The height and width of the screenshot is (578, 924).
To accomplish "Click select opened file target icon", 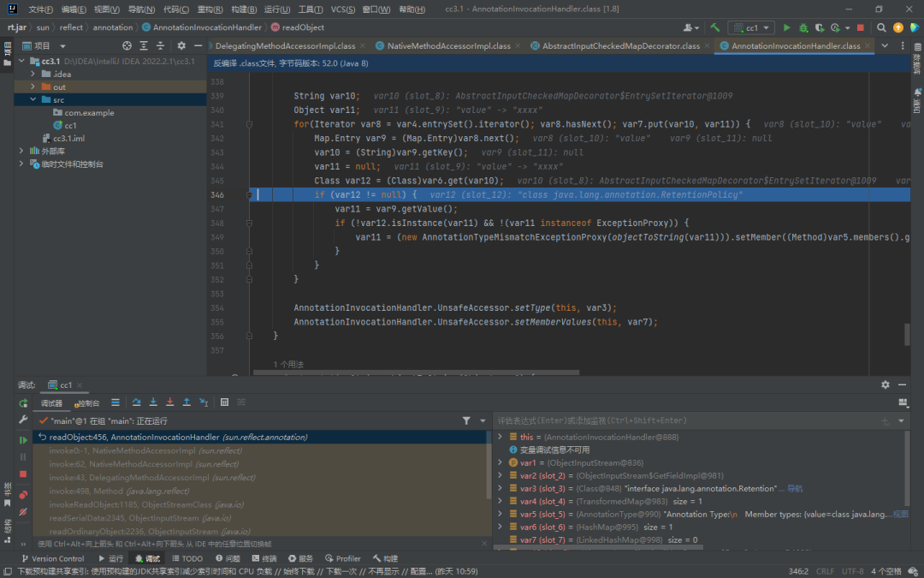I will tap(127, 45).
